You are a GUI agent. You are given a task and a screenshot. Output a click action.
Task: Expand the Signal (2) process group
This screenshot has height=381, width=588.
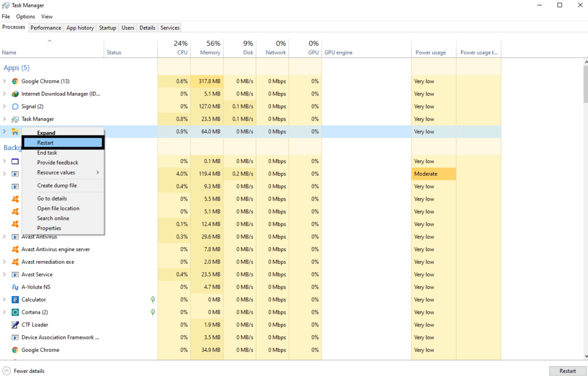(5, 107)
